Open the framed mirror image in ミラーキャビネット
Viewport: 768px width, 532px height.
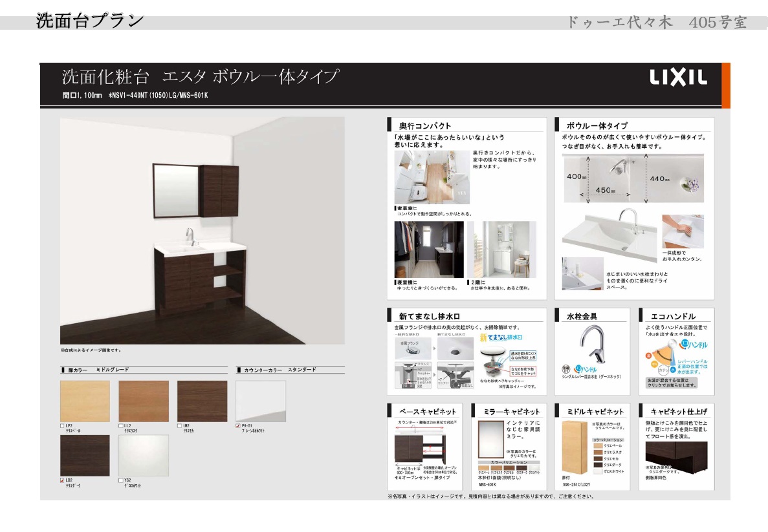[491, 439]
